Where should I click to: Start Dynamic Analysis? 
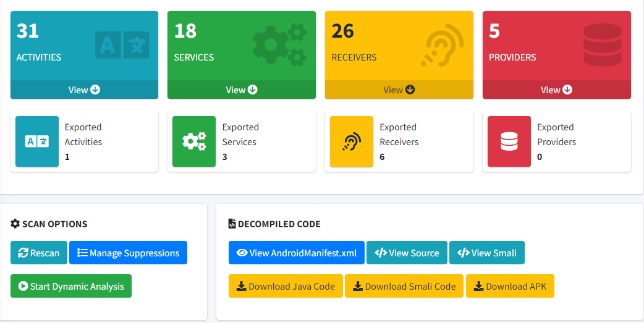point(71,286)
